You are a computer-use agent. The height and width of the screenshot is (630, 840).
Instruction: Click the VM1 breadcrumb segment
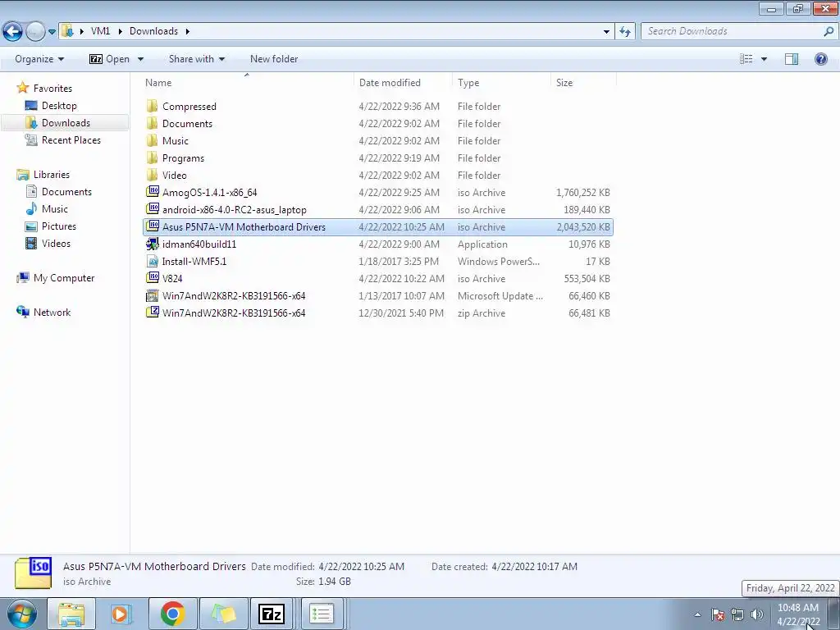tap(100, 31)
